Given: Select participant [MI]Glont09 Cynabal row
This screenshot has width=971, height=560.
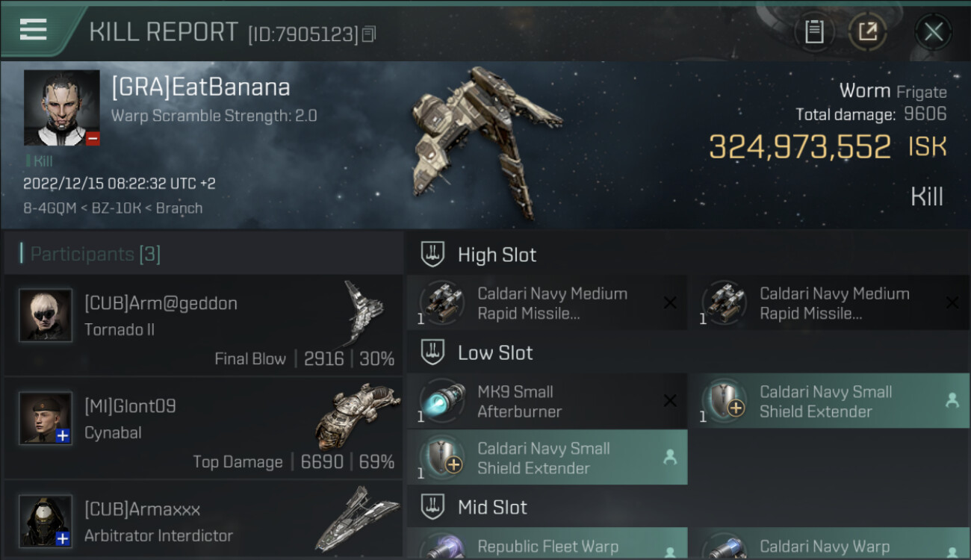Looking at the screenshot, I should coord(203,429).
